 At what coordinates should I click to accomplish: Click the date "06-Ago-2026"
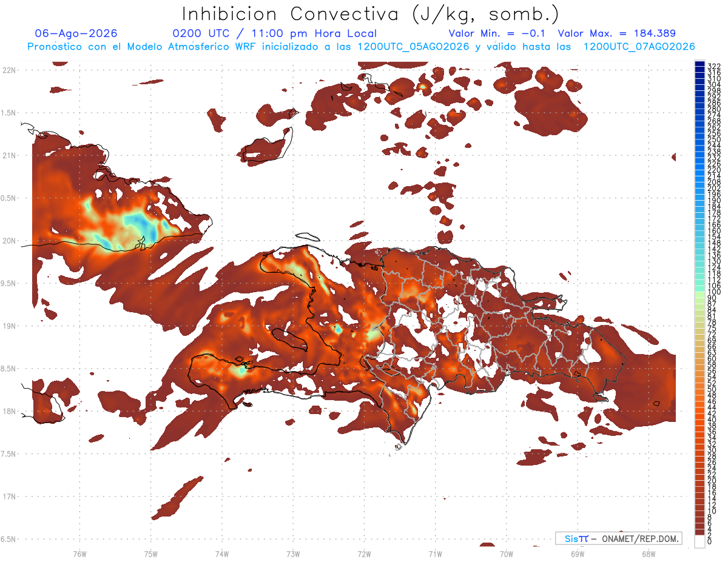tap(76, 33)
